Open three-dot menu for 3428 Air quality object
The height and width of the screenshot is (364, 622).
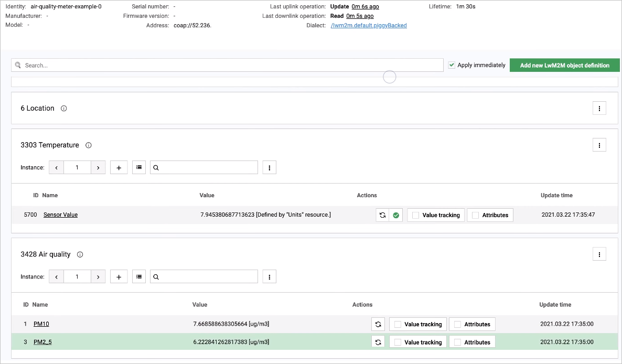click(599, 254)
